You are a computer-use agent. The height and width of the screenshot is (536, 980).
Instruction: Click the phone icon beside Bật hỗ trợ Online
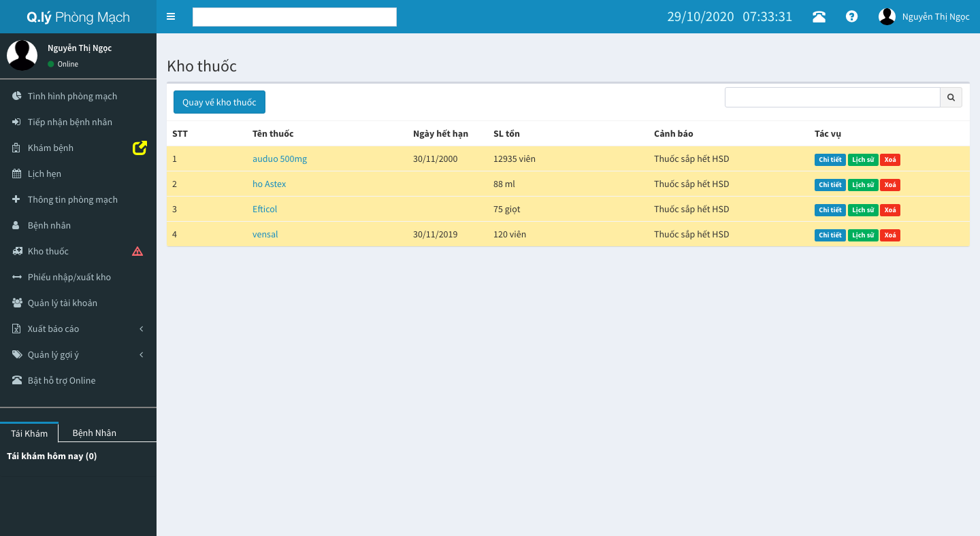point(17,380)
